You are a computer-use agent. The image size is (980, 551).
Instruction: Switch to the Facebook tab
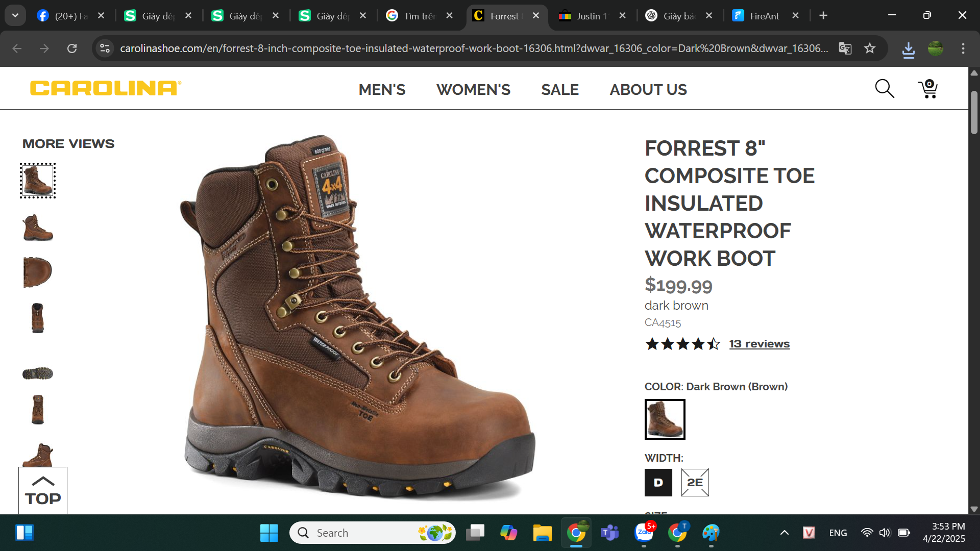[x=70, y=16]
